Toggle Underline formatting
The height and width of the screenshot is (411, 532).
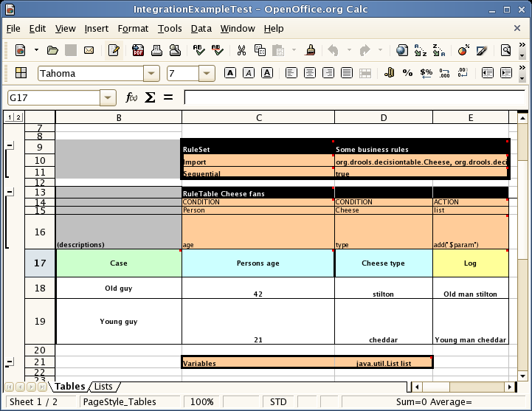pyautogui.click(x=267, y=73)
